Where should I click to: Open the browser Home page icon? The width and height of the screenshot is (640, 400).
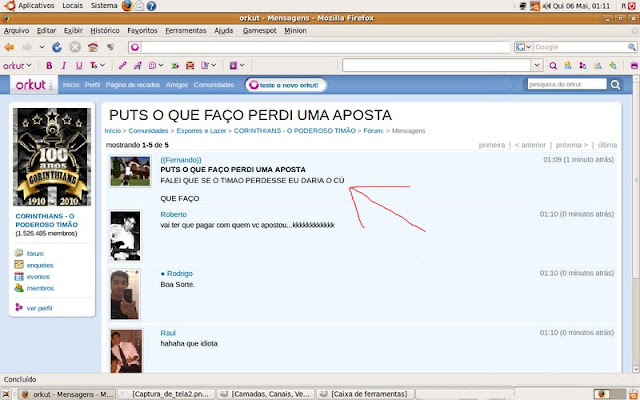pyautogui.click(x=93, y=47)
